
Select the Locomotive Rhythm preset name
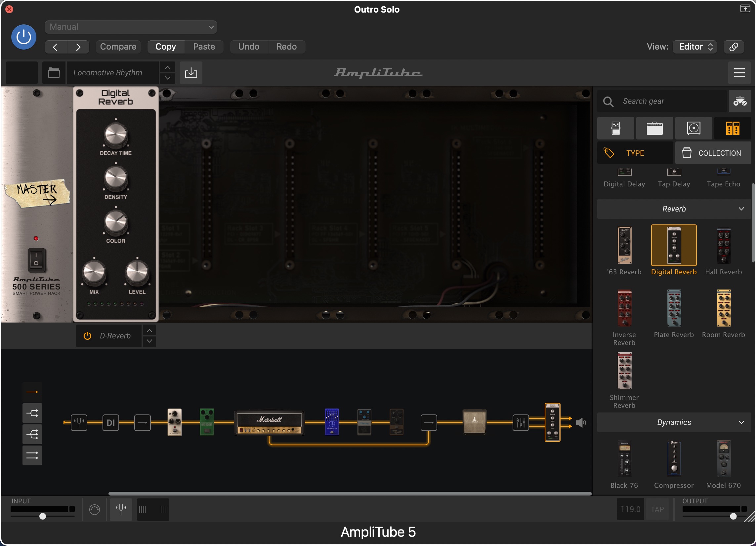112,73
